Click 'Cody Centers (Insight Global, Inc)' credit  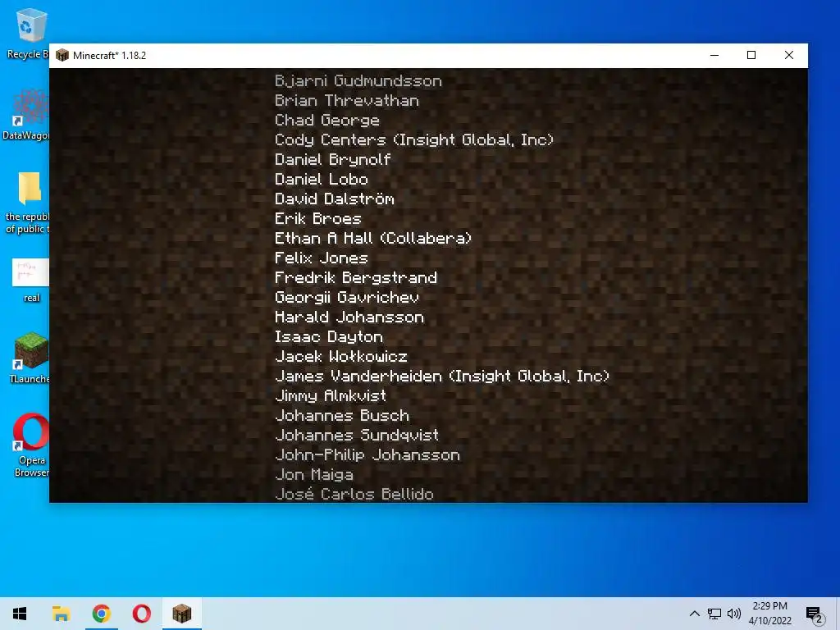(413, 139)
